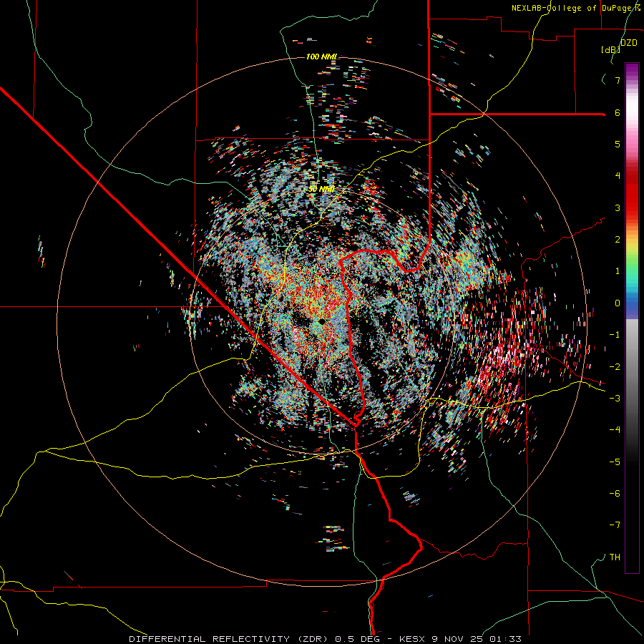Click the 4 dB tick label on the scale
The width and height of the screenshot is (644, 644).
[x=618, y=176]
